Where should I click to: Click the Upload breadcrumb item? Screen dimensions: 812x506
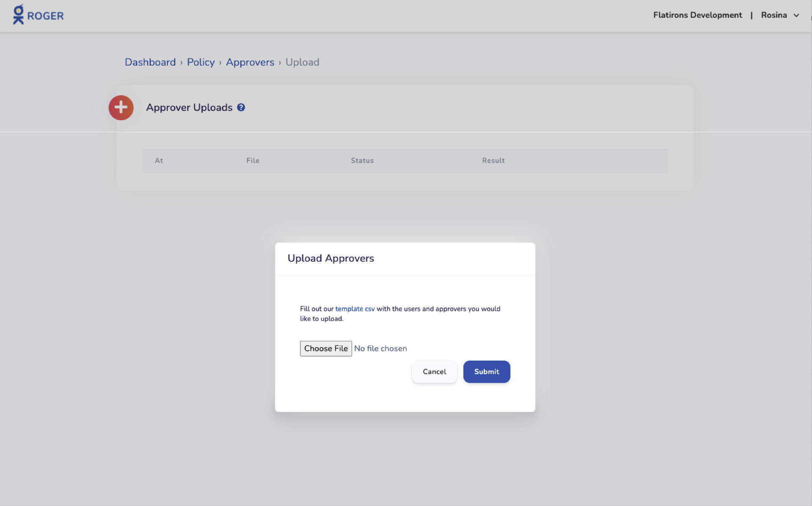coord(302,62)
